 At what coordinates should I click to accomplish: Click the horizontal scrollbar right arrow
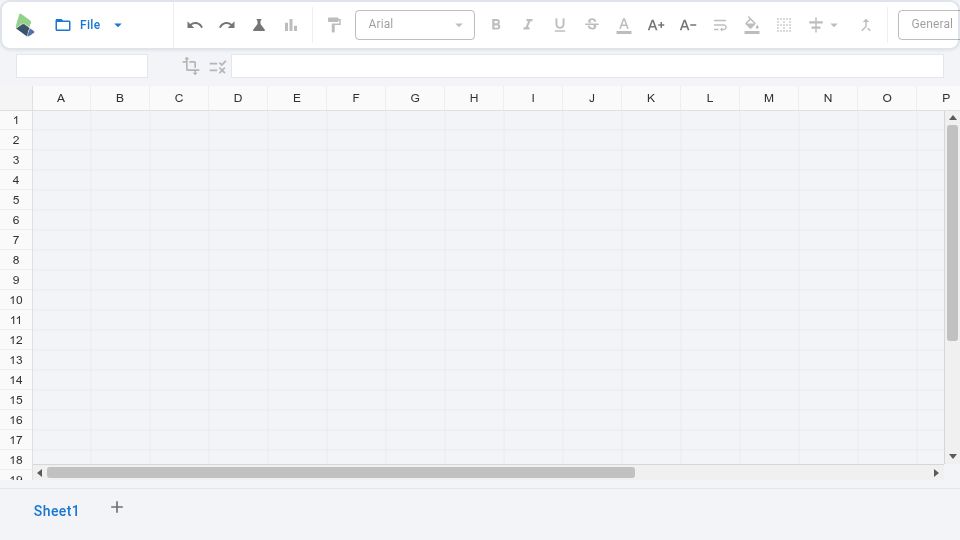click(936, 473)
